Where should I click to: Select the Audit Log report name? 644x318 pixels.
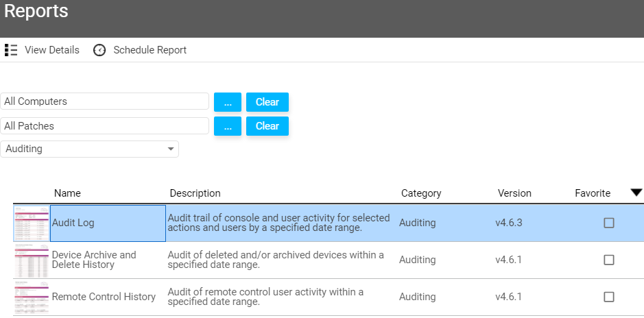click(x=73, y=223)
